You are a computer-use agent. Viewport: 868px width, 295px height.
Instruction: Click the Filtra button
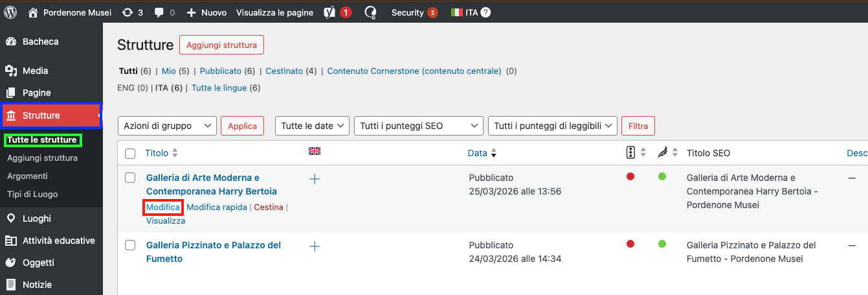tap(638, 126)
